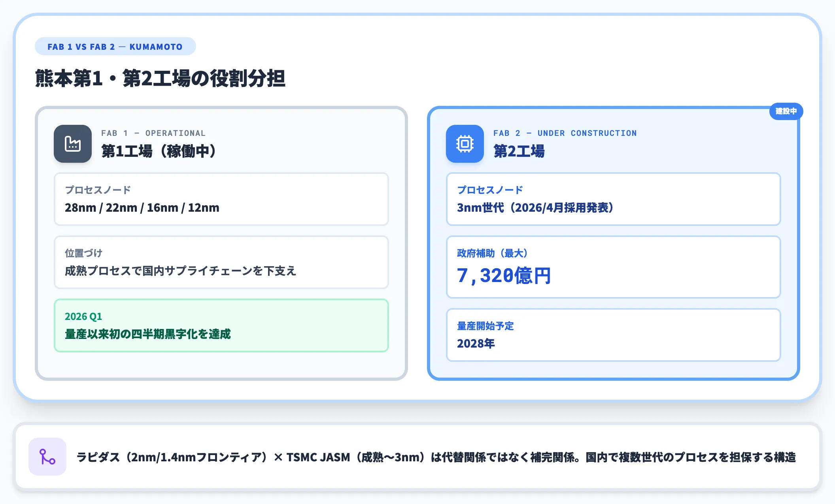Click the FAB 1 — OPERATIONAL label

(153, 133)
